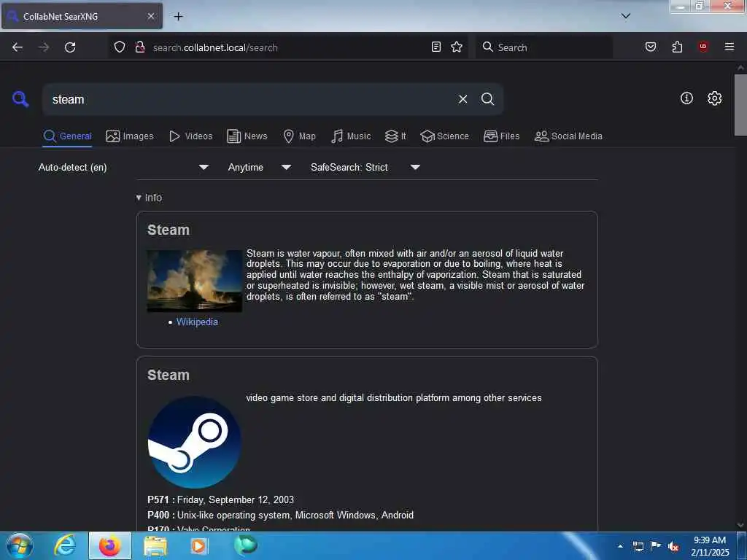Open the Extensions puzzle icon
This screenshot has width=747, height=560.
tap(677, 47)
